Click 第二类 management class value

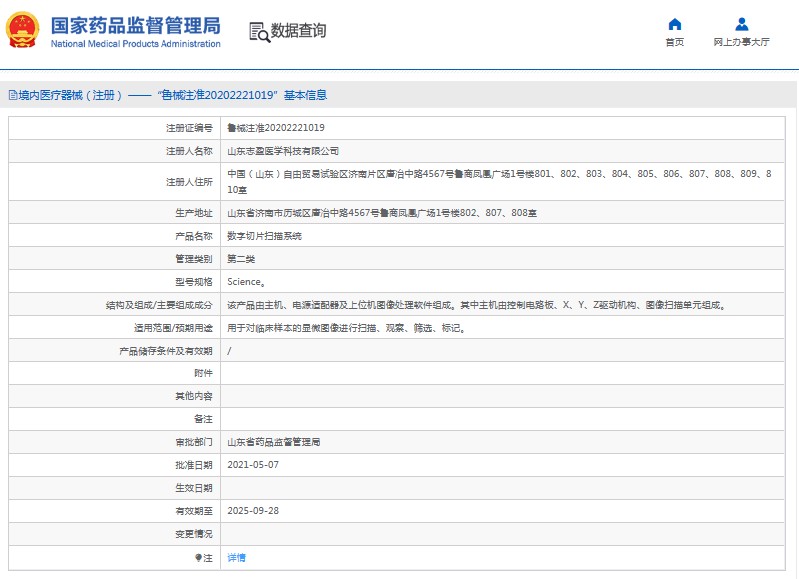(x=241, y=259)
